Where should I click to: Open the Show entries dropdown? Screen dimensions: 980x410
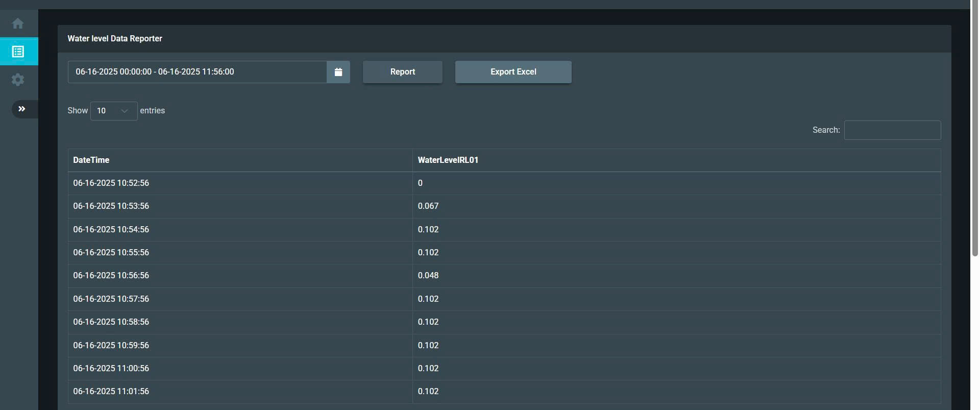(113, 111)
